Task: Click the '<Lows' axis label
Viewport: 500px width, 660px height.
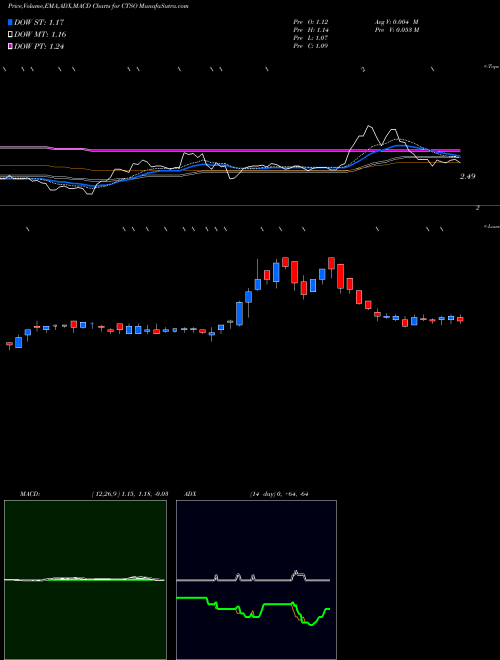Action: coord(491,226)
